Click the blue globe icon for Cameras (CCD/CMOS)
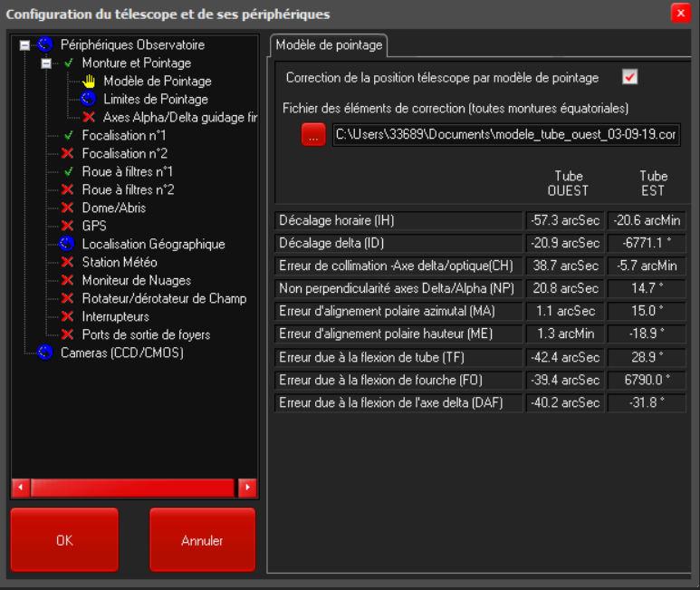 pyautogui.click(x=45, y=353)
